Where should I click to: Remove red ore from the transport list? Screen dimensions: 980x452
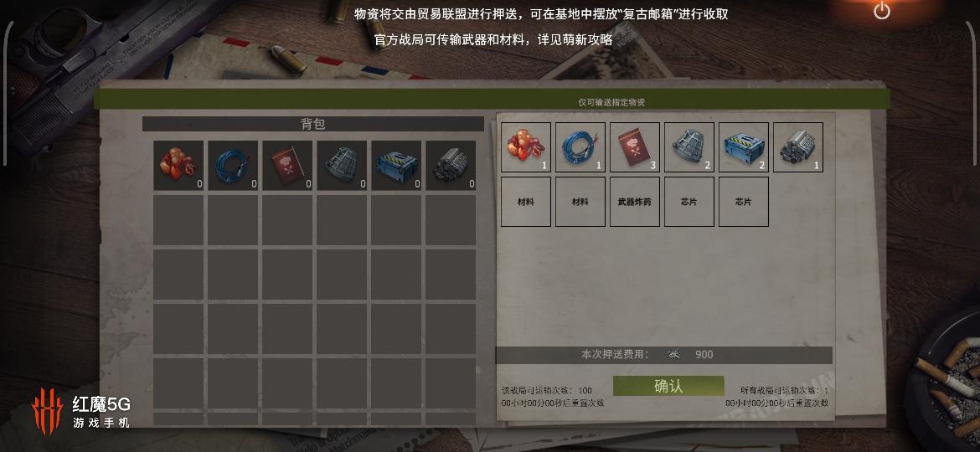click(526, 147)
